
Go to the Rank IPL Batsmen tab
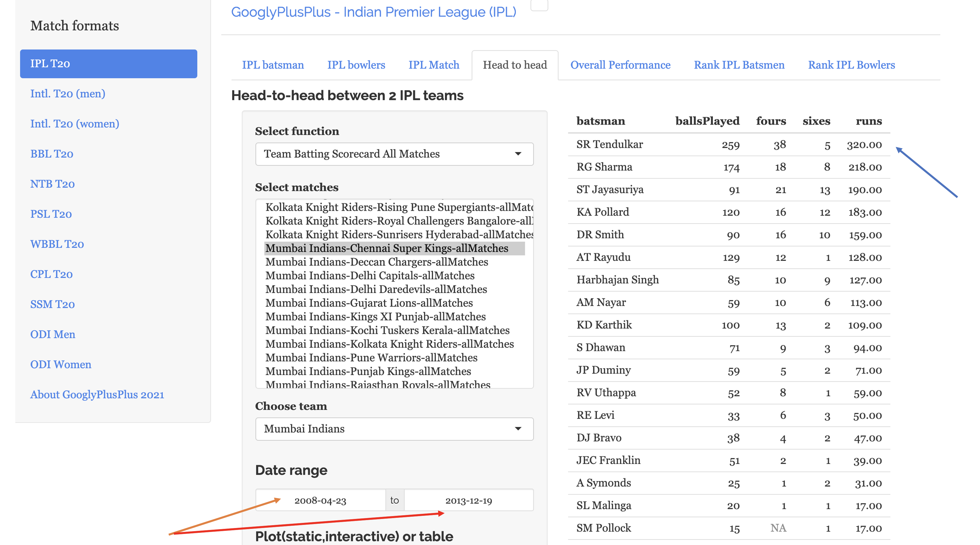[x=739, y=65]
